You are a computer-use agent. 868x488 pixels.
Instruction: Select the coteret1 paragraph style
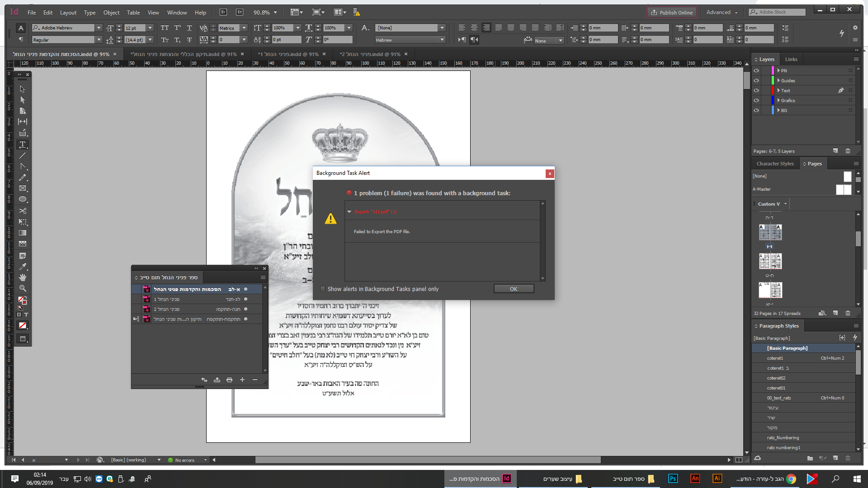click(x=775, y=358)
